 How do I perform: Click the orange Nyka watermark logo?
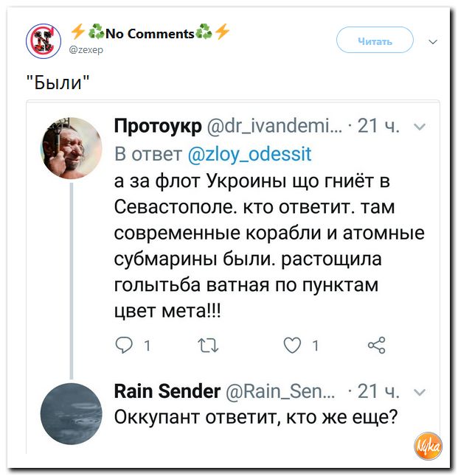coord(428,446)
